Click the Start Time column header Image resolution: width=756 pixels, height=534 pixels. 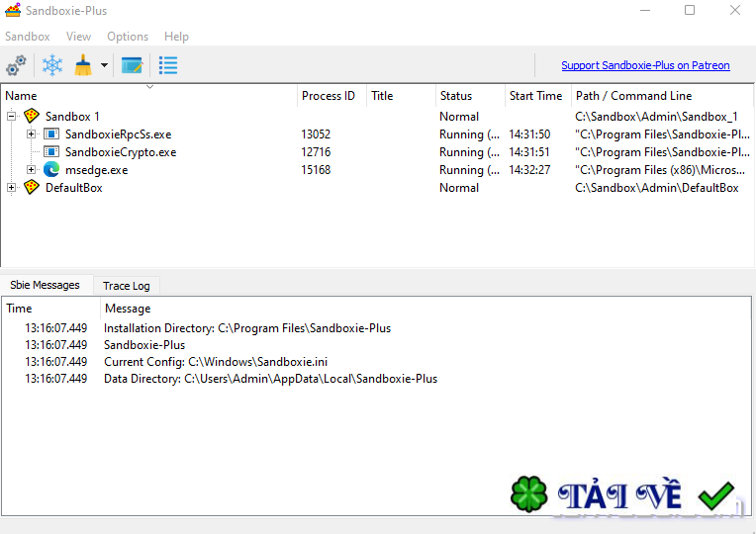point(537,96)
